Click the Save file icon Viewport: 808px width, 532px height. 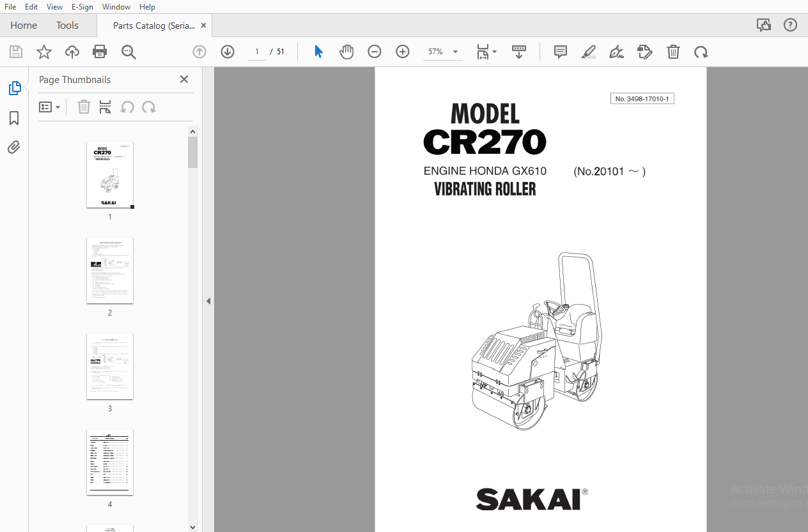click(16, 52)
